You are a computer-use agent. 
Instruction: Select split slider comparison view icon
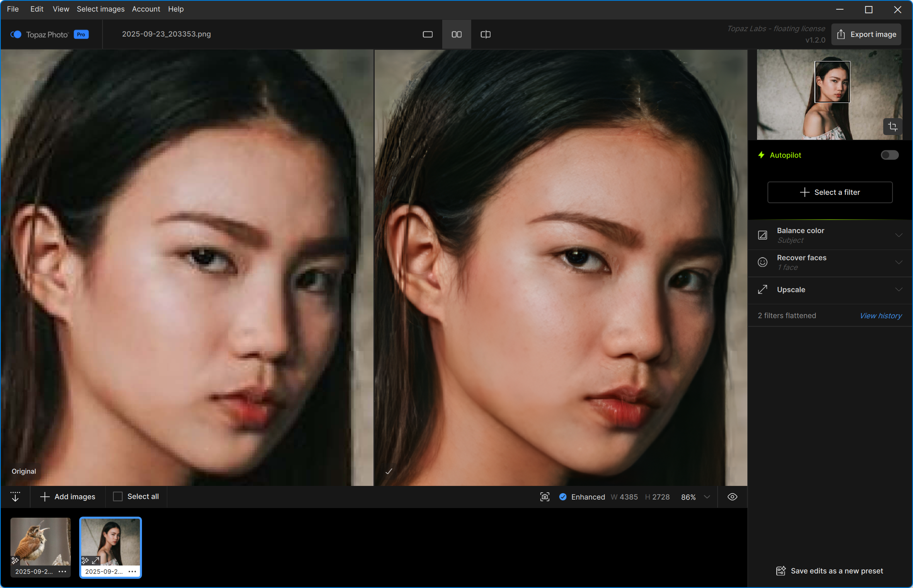click(485, 35)
